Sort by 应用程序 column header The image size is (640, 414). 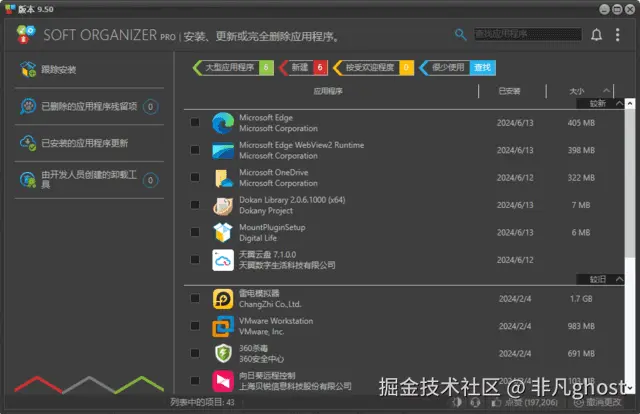click(328, 91)
